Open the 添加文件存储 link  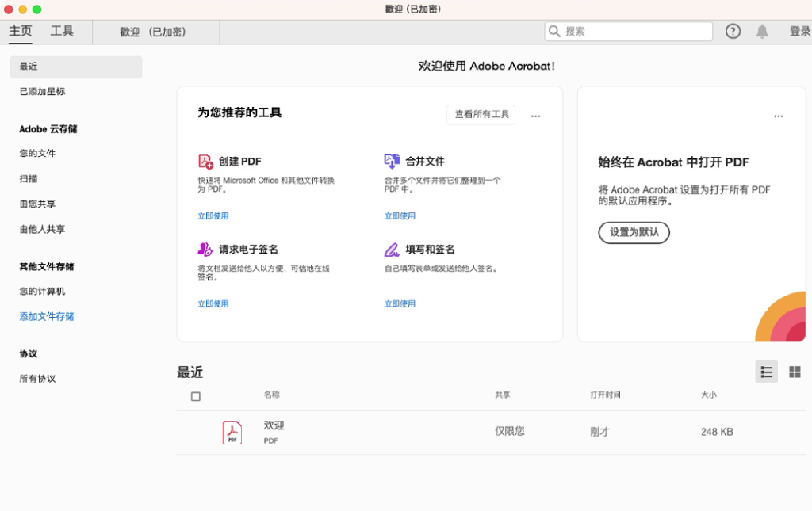(45, 315)
